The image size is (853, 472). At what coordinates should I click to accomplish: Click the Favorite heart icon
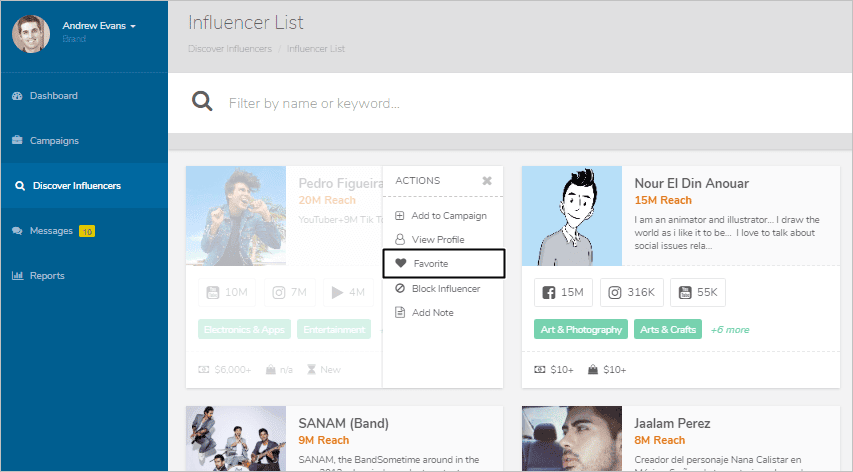tap(400, 263)
